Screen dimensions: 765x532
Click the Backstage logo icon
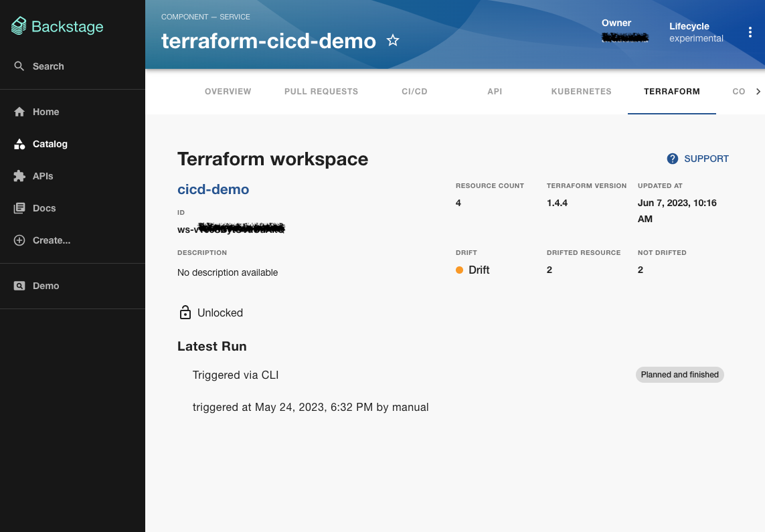19,26
